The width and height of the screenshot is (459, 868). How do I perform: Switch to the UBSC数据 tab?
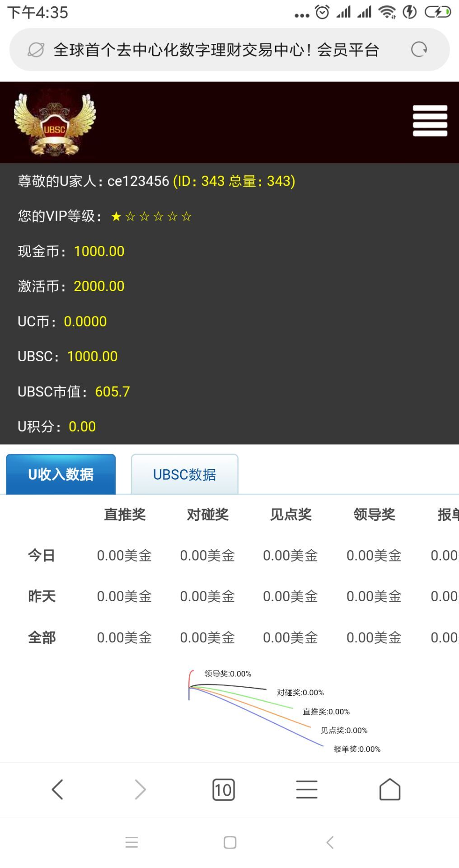184,475
